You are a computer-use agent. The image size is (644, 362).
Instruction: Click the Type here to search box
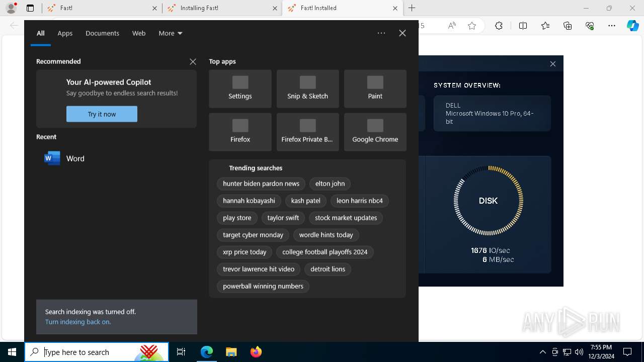coord(97,352)
